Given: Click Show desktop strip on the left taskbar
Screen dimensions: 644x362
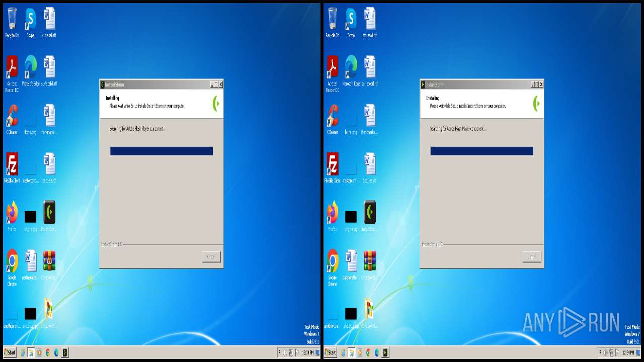Looking at the screenshot, I should pyautogui.click(x=317, y=352).
